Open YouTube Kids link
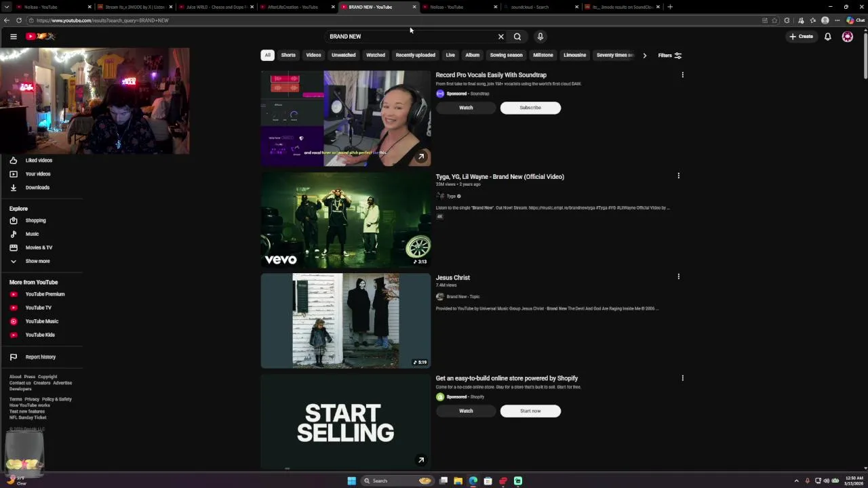Viewport: 868px width, 488px height. 40,335
